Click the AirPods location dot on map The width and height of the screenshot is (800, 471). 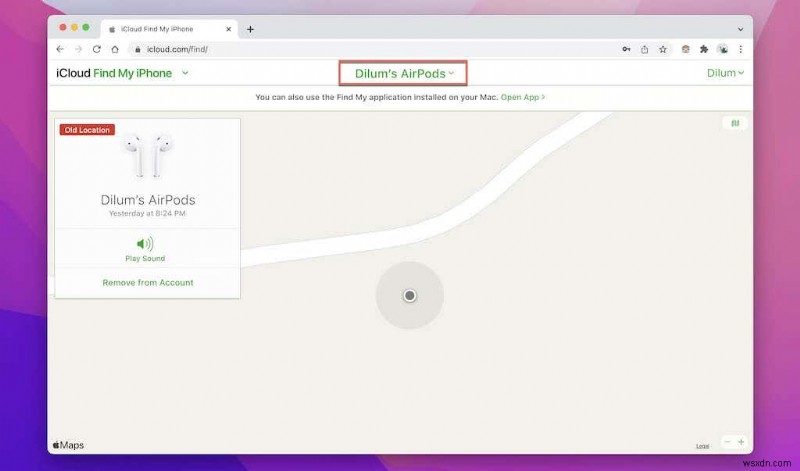410,295
